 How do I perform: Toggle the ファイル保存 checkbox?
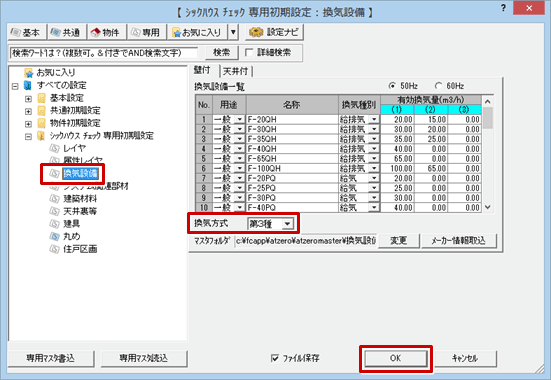[275, 358]
